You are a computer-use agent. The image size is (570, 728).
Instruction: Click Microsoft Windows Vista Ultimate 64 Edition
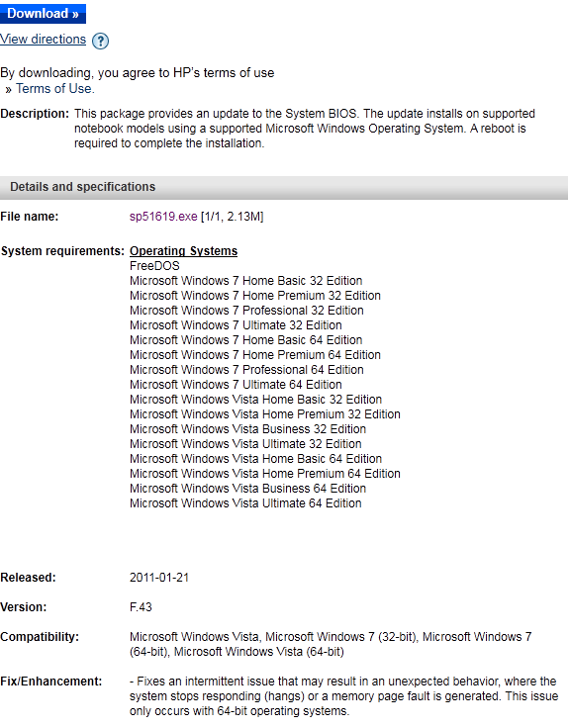(x=245, y=503)
